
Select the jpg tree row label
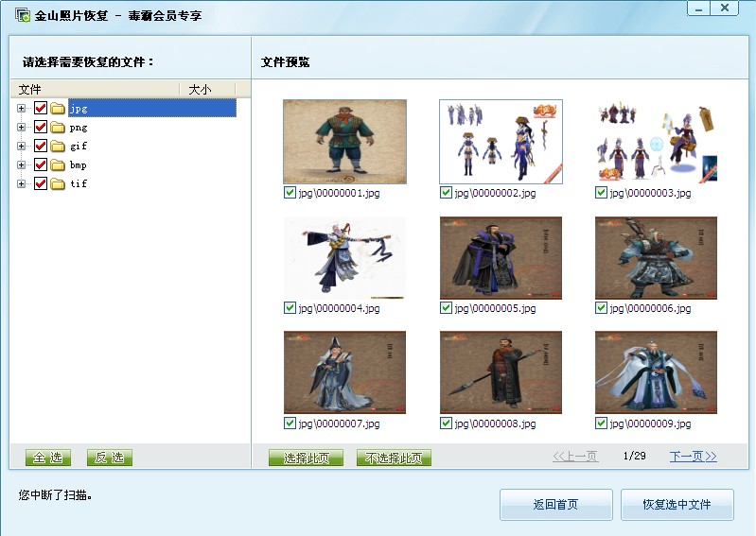tap(152, 109)
